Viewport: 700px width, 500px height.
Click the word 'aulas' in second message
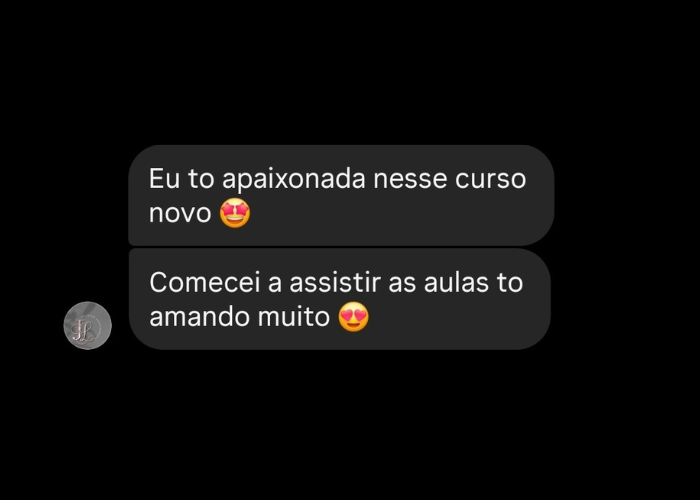(x=456, y=283)
